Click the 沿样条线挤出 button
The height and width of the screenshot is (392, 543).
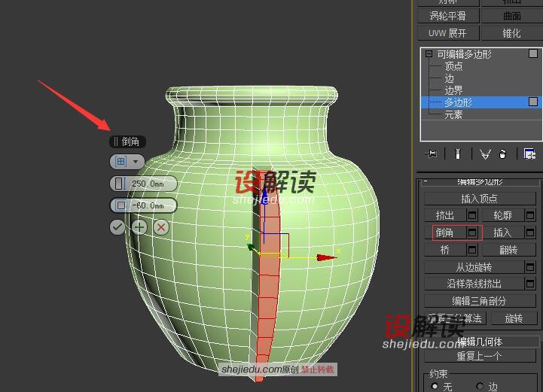474,284
